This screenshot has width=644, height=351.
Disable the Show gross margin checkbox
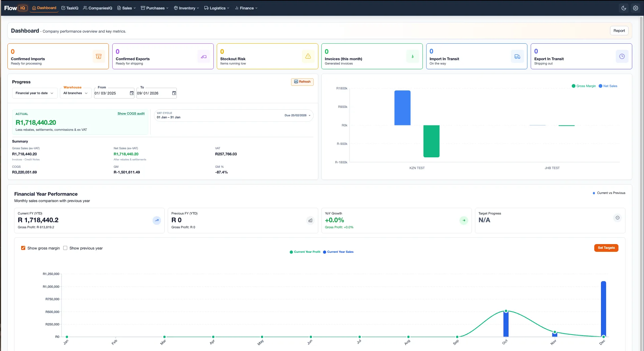(23, 248)
